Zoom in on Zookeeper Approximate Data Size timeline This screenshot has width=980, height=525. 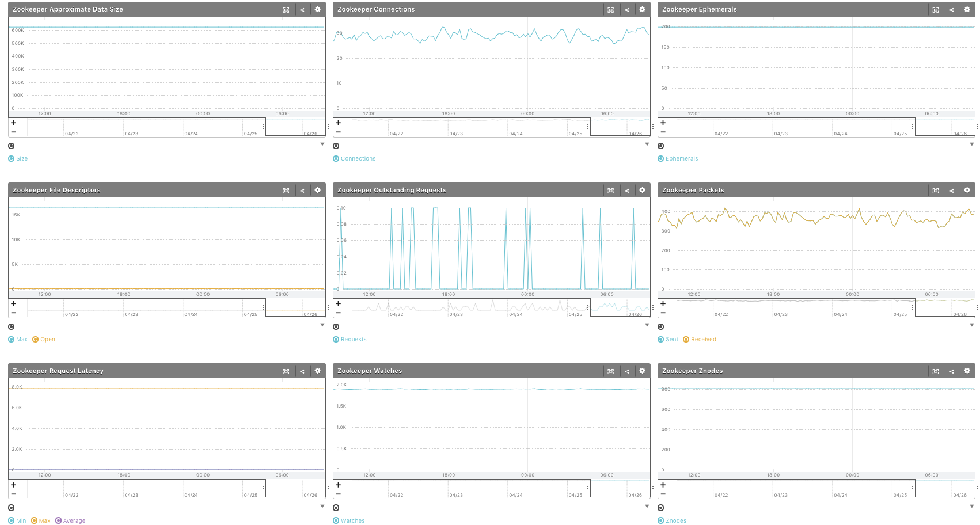click(x=14, y=123)
